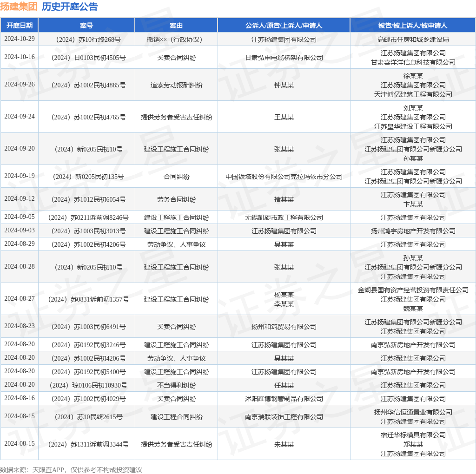Click case number (2024)苏10民终2615号
Image resolution: width=476 pixels, height=474 pixels.
tap(86, 417)
